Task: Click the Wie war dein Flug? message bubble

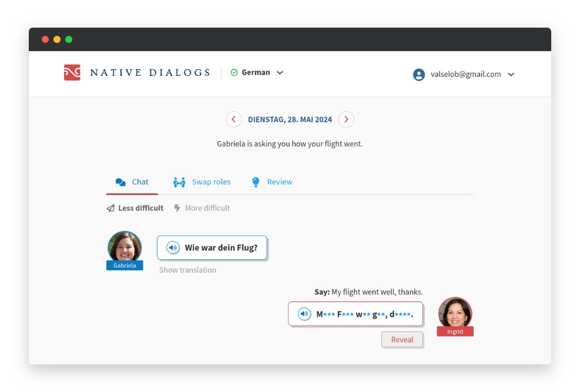Action: (x=212, y=248)
